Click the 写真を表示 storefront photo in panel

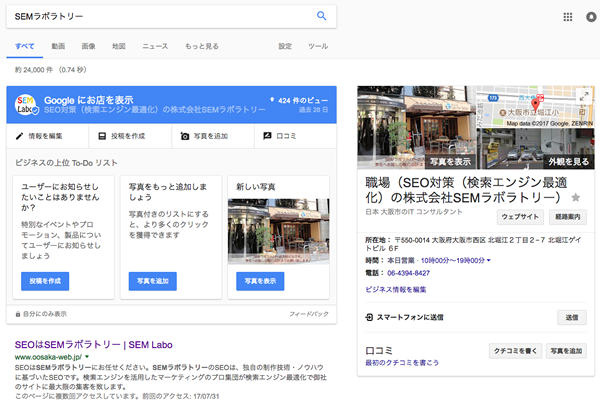pos(417,127)
